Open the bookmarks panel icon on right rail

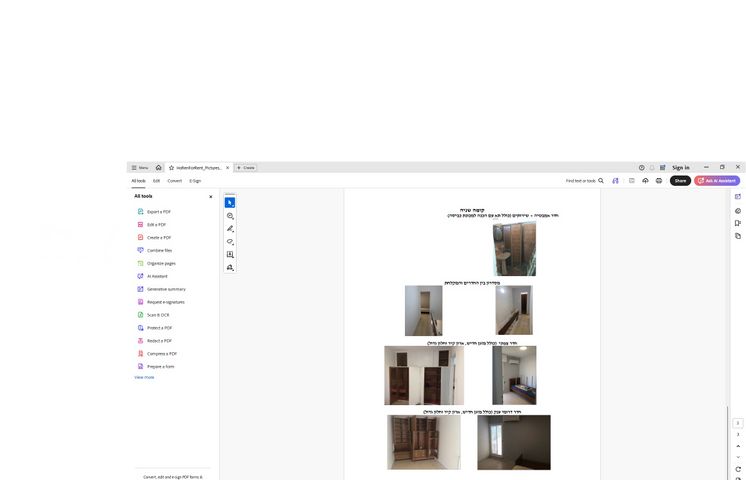[x=738, y=223]
